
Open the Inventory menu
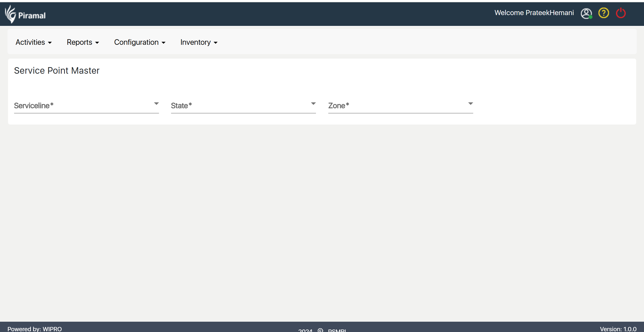click(199, 42)
